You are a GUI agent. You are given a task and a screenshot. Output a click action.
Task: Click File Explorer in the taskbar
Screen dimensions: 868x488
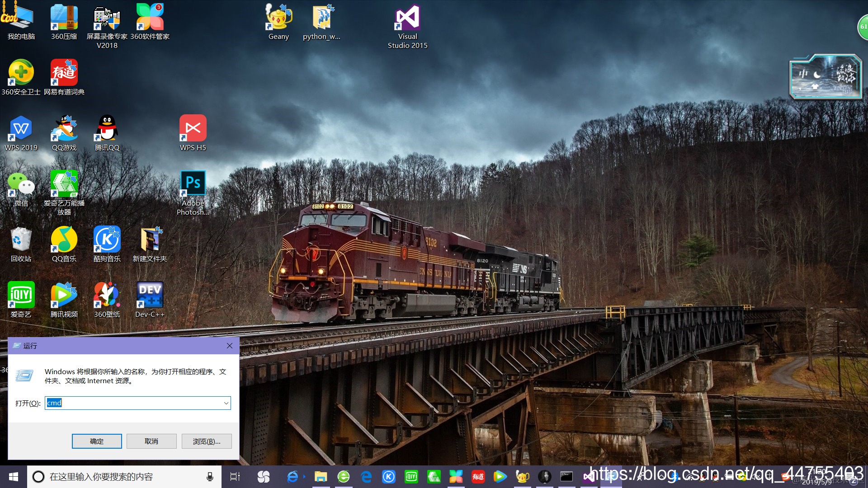pos(321,477)
